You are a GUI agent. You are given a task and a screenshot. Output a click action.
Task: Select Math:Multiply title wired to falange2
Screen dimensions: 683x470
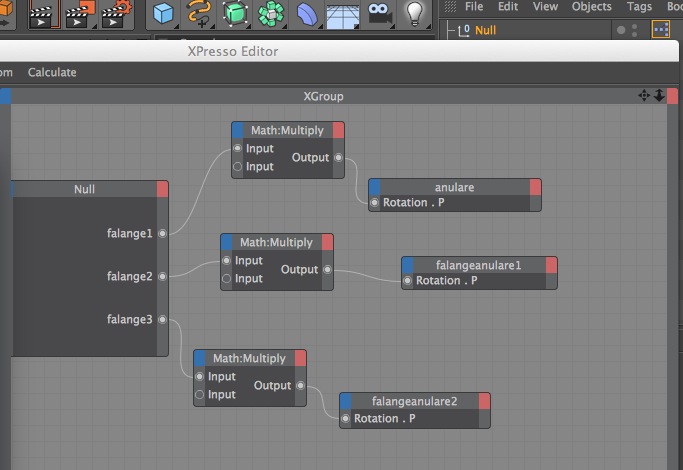[x=277, y=242]
